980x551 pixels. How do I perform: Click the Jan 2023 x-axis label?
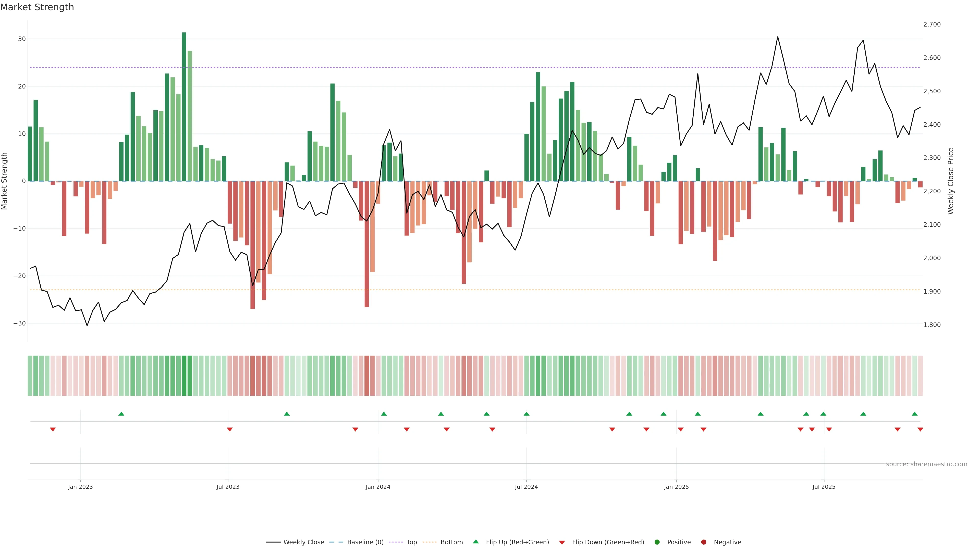[x=80, y=487]
